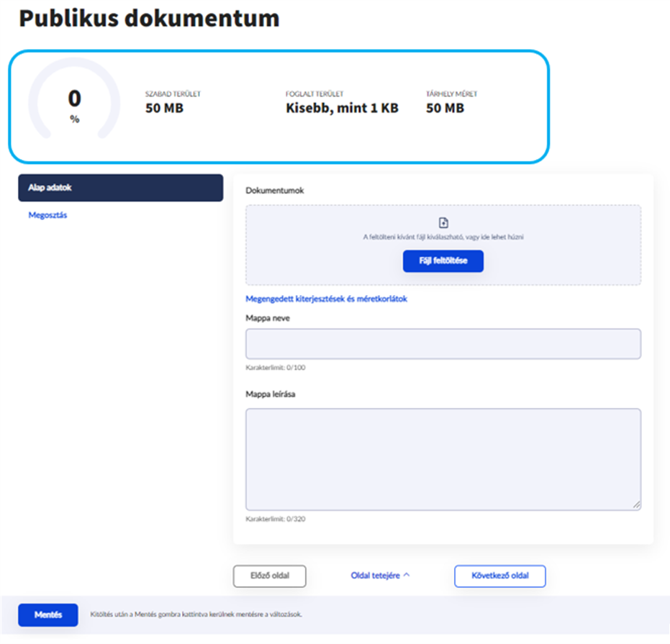Screen dimensions: 670x644
Task: Click the file upload icon in the dropzone
Action: point(443,223)
